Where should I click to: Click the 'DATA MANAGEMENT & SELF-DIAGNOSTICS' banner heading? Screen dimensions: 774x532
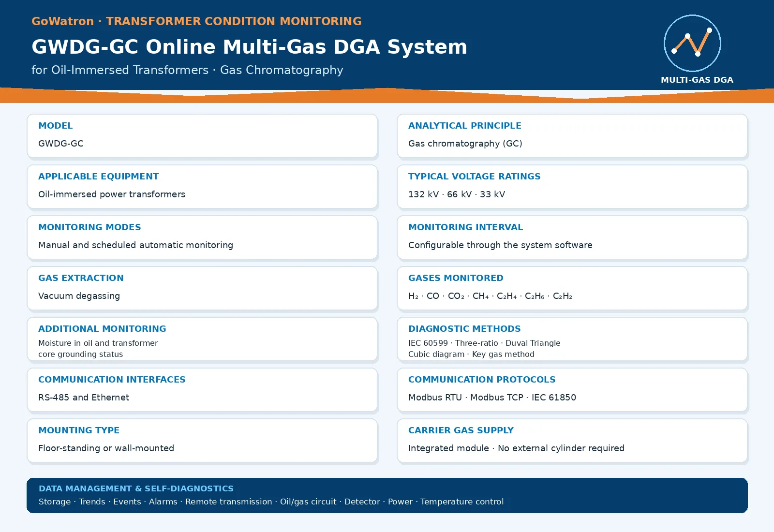[136, 489]
